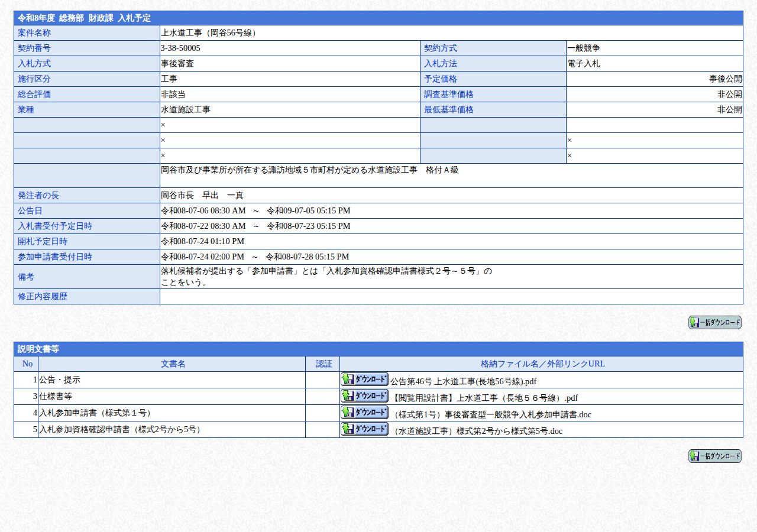
Task: Click the 格納ファイル名／外部リンクURL column header
Action: 542,364
